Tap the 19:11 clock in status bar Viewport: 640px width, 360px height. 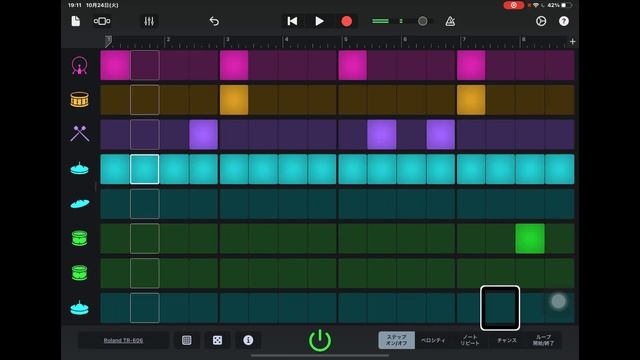75,5
